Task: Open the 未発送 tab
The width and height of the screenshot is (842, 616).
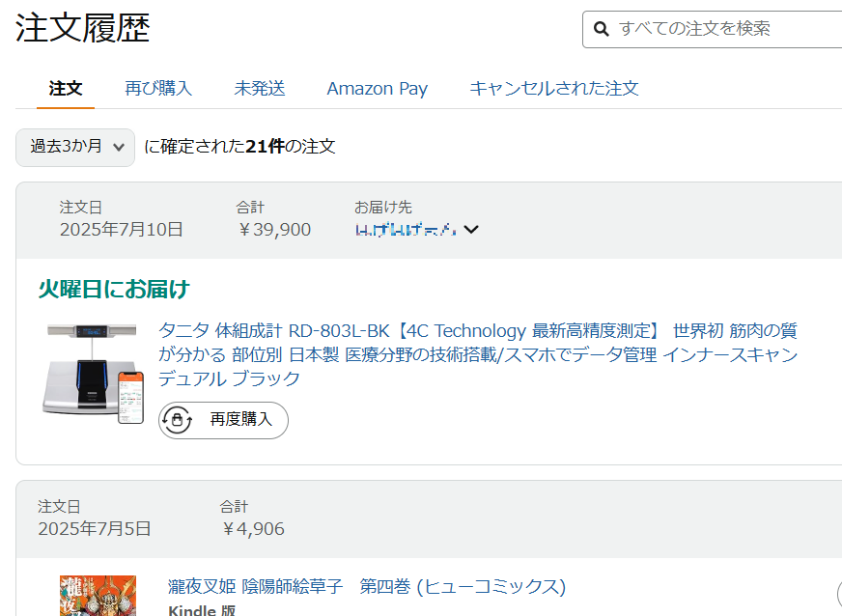Action: 260,89
